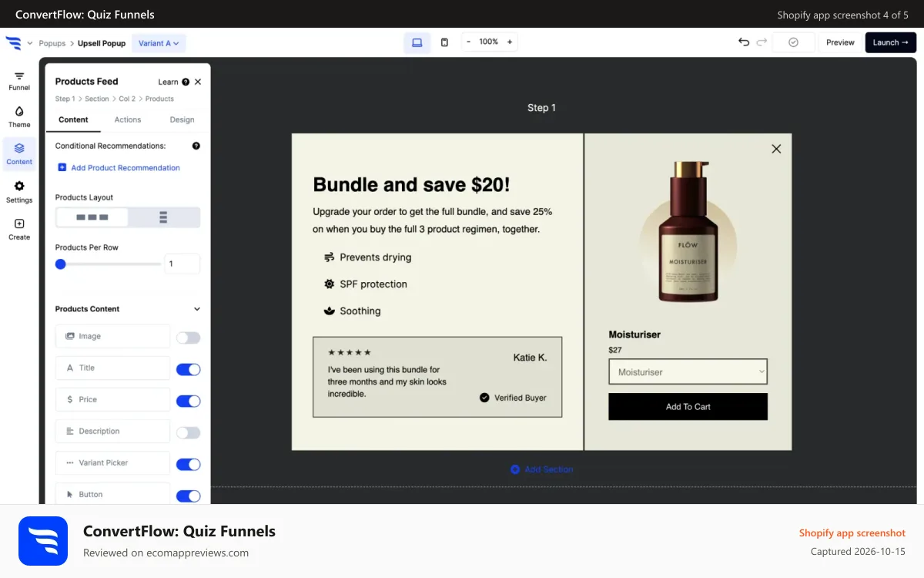The width and height of the screenshot is (924, 578).
Task: Click Add Product Recommendation link
Action: (x=119, y=167)
